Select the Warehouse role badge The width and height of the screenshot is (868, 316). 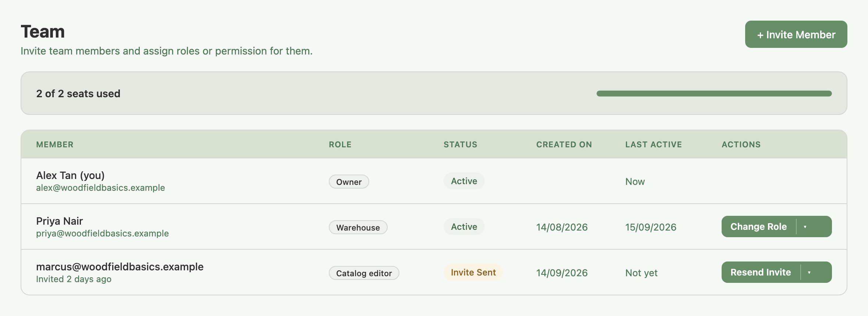(358, 227)
